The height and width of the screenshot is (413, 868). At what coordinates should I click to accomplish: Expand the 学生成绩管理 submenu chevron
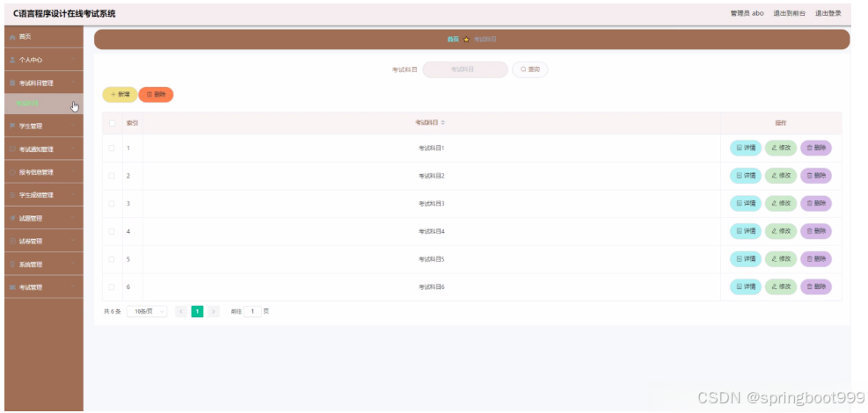(73, 194)
